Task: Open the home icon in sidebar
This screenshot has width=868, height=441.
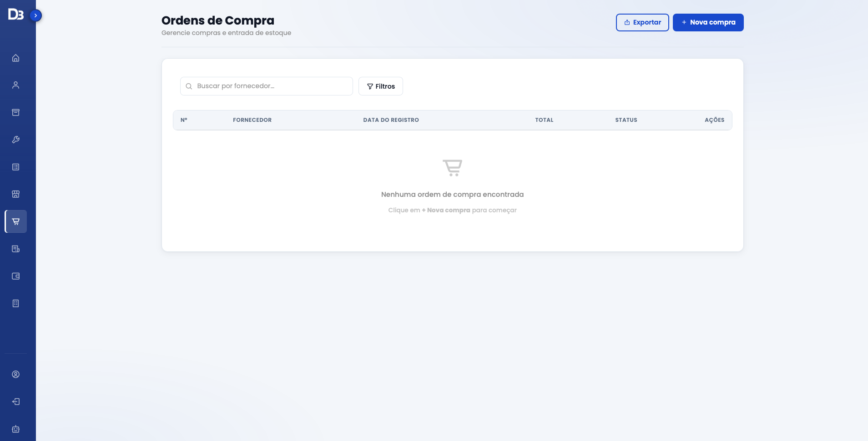Action: click(15, 58)
